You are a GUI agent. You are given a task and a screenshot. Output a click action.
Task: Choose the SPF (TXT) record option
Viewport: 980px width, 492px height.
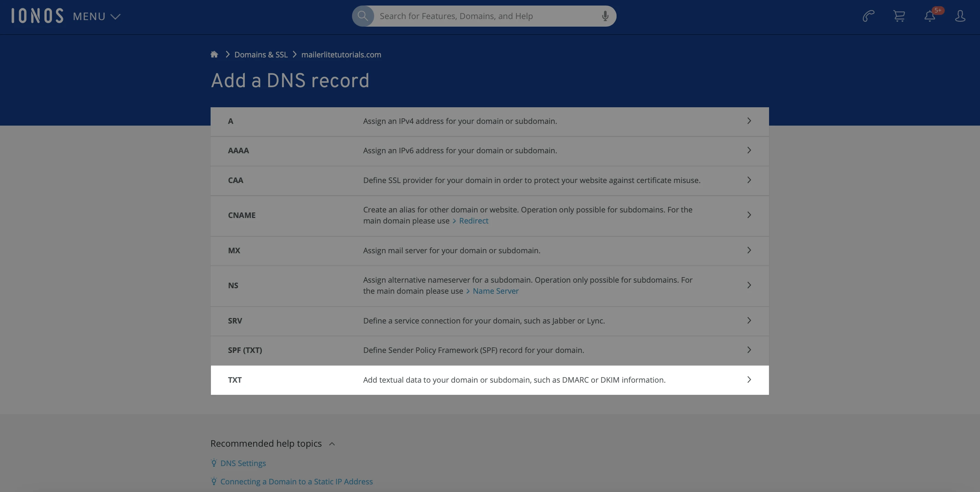pyautogui.click(x=244, y=350)
